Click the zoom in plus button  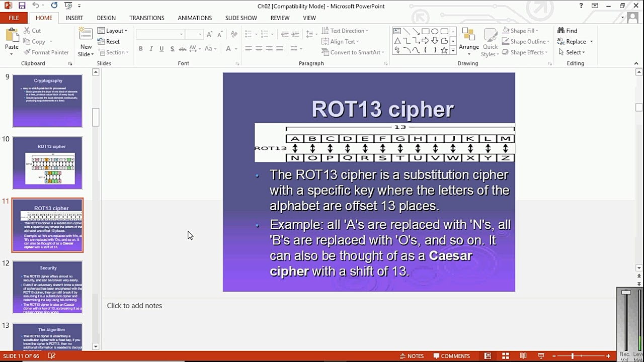[x=608, y=356]
